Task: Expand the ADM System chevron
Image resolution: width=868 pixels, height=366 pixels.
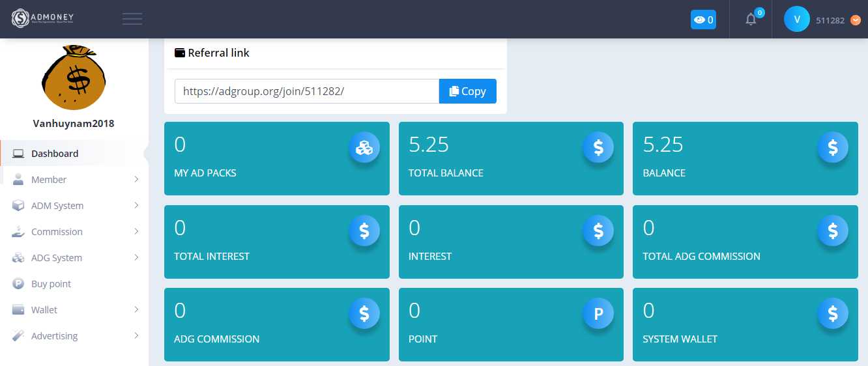Action: coord(136,206)
